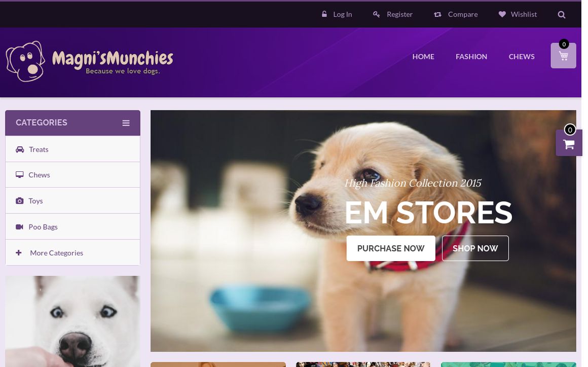Go to the HOME menu item
The image size is (588, 367).
tap(423, 57)
